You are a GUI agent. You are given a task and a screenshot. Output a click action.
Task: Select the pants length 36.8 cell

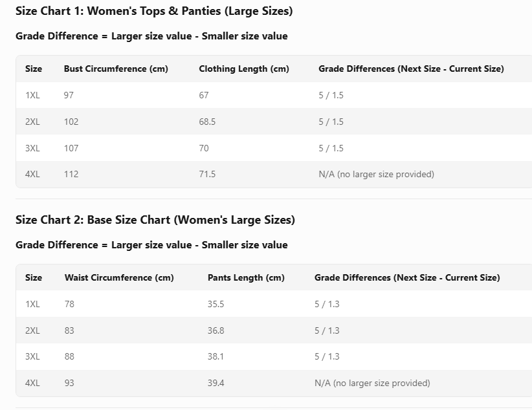click(x=216, y=330)
